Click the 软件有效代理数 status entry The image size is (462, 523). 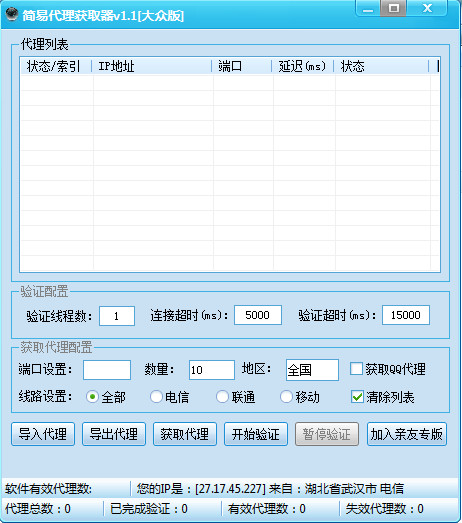tap(49, 489)
